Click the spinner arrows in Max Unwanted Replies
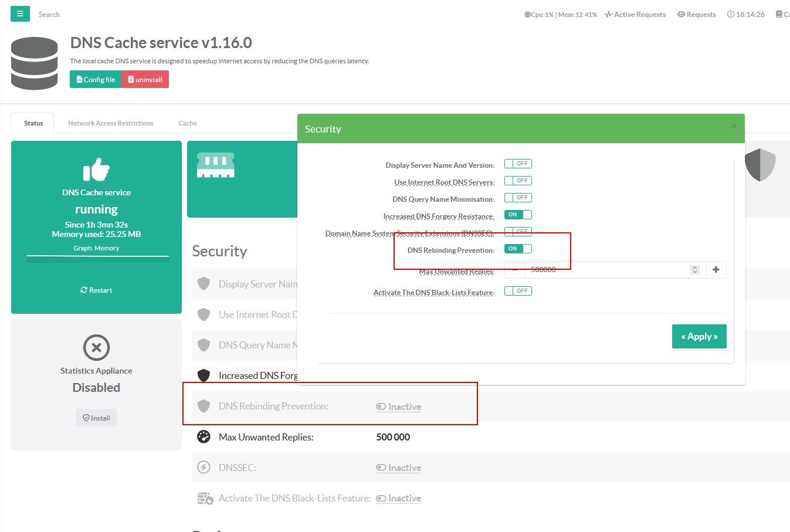This screenshot has width=790, height=532. 695,270
